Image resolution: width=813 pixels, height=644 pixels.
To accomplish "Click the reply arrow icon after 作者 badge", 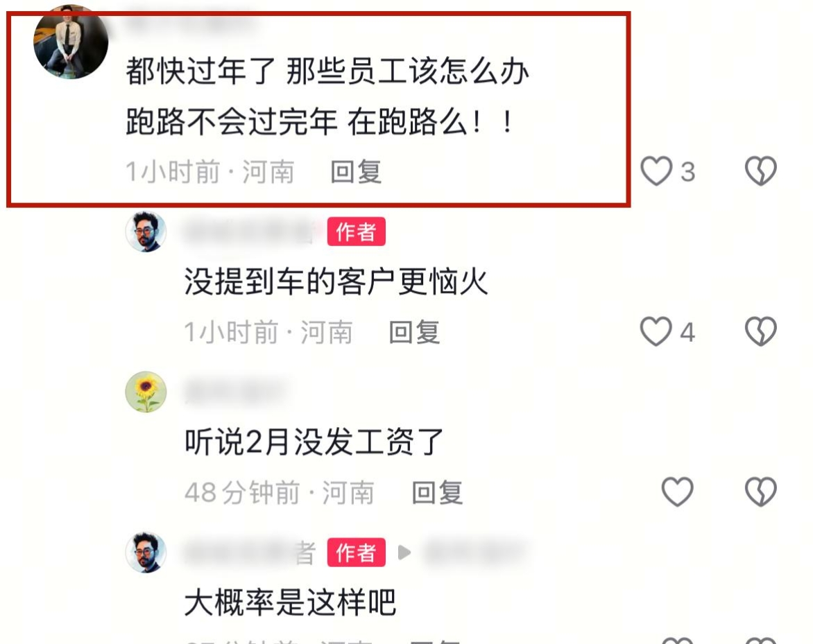I will 404,552.
